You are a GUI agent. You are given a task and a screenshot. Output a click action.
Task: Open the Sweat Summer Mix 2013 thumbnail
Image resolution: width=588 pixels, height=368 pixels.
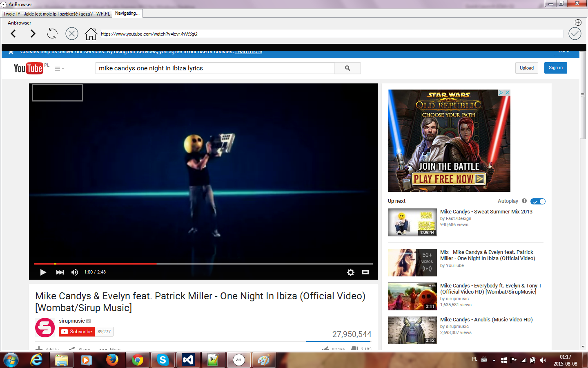pyautogui.click(x=412, y=222)
